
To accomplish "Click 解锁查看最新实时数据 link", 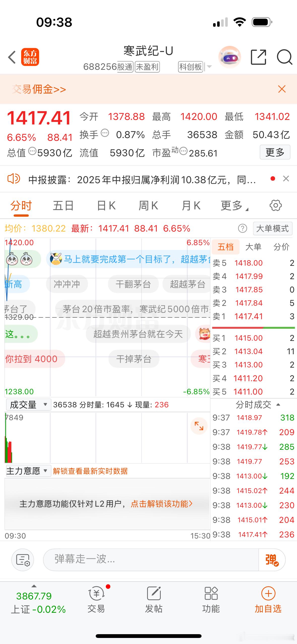I will [90, 471].
